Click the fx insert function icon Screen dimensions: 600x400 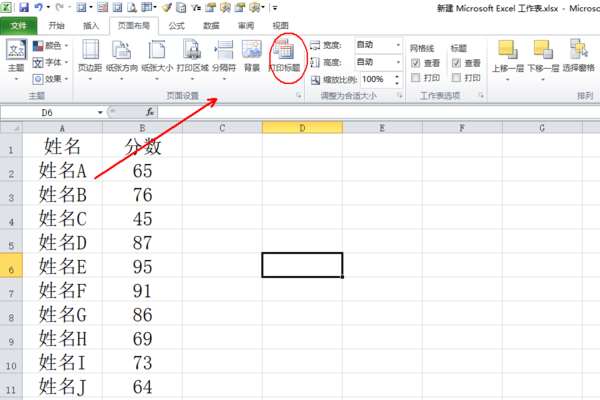(x=150, y=112)
